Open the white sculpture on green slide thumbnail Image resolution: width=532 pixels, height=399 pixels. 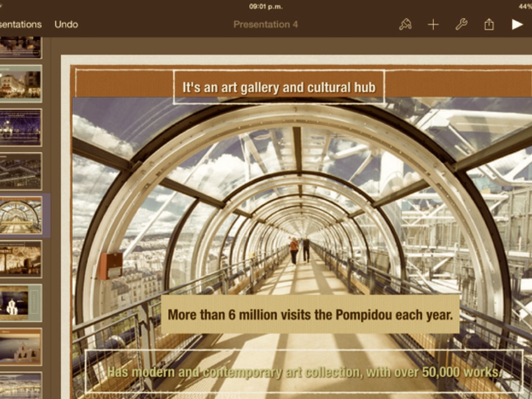[x=21, y=303]
